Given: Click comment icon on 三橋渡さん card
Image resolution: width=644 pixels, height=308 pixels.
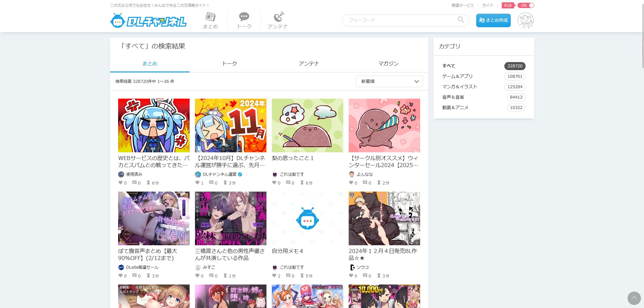Looking at the screenshot, I should [211, 276].
